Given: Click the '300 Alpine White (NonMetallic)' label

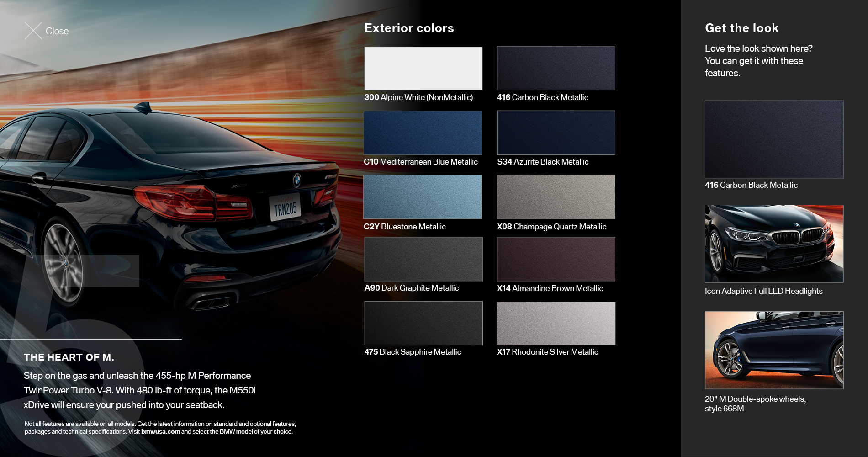Looking at the screenshot, I should coord(418,97).
